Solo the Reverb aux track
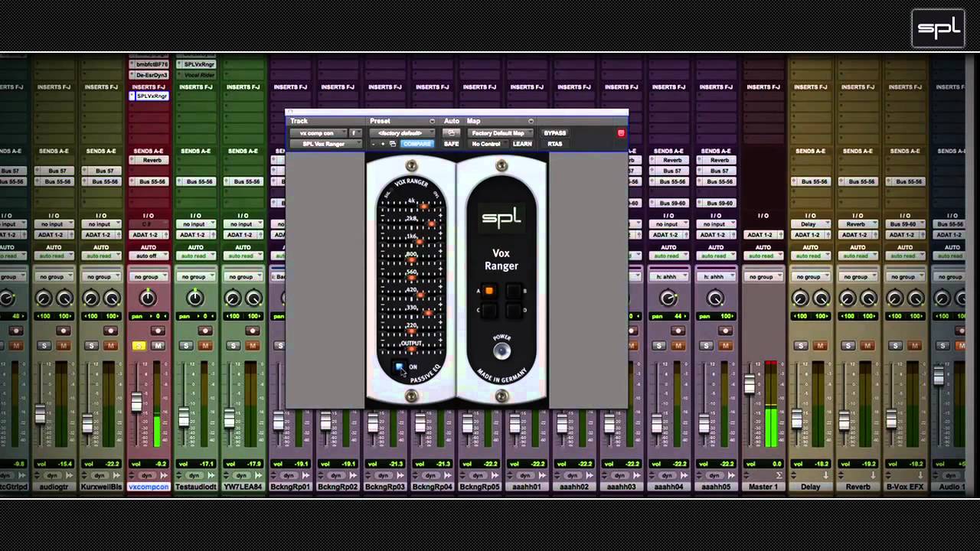The image size is (980, 551). pyautogui.click(x=848, y=346)
